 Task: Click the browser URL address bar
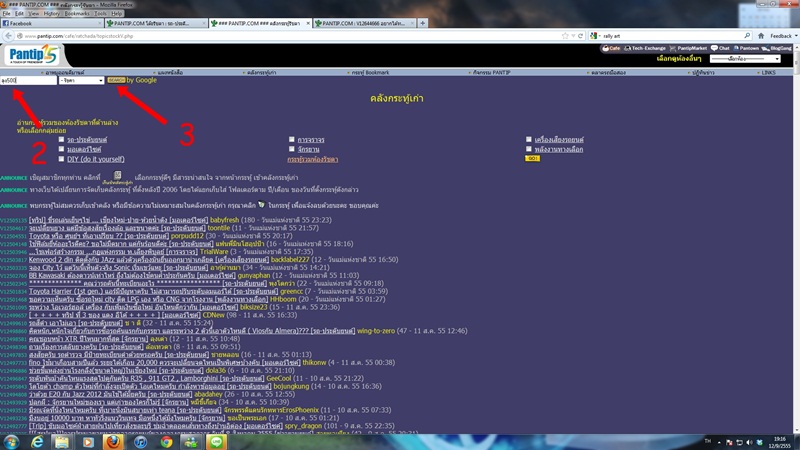pyautogui.click(x=288, y=36)
